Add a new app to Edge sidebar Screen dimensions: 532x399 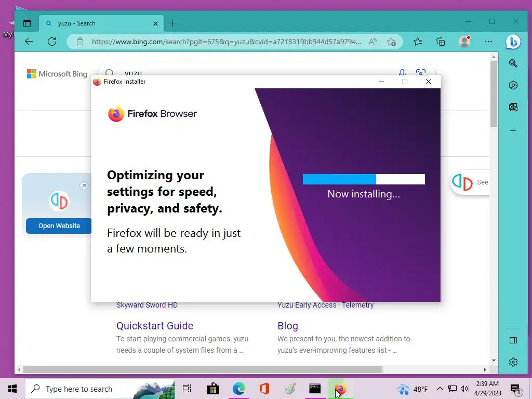pyautogui.click(x=513, y=130)
